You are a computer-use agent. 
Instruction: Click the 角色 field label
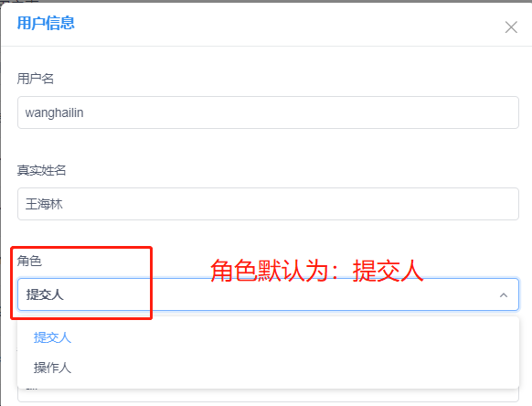click(29, 261)
